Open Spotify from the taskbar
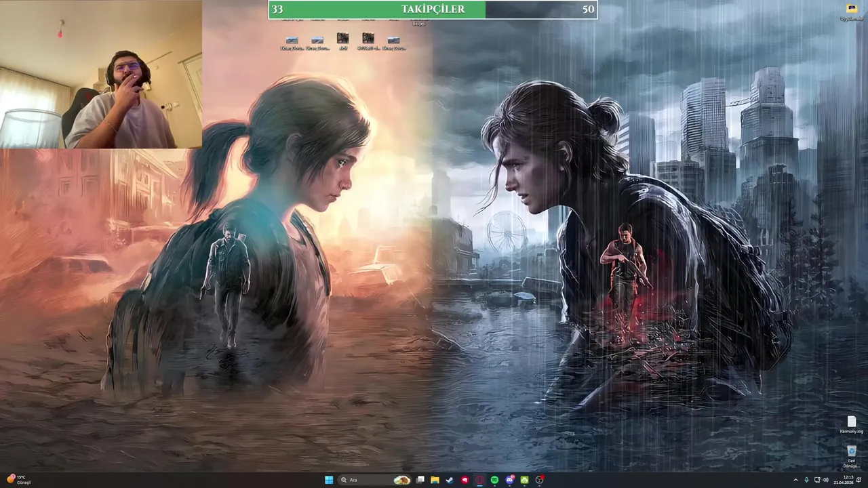This screenshot has height=488, width=868. 494,480
